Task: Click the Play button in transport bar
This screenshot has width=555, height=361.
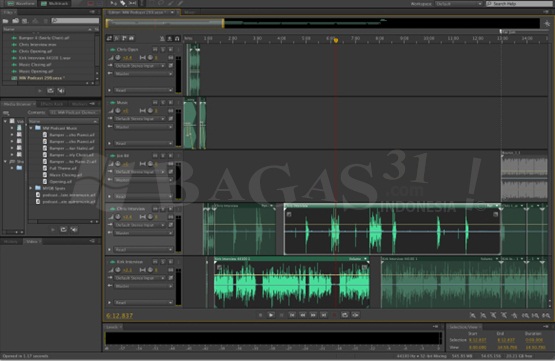Action: (x=271, y=315)
